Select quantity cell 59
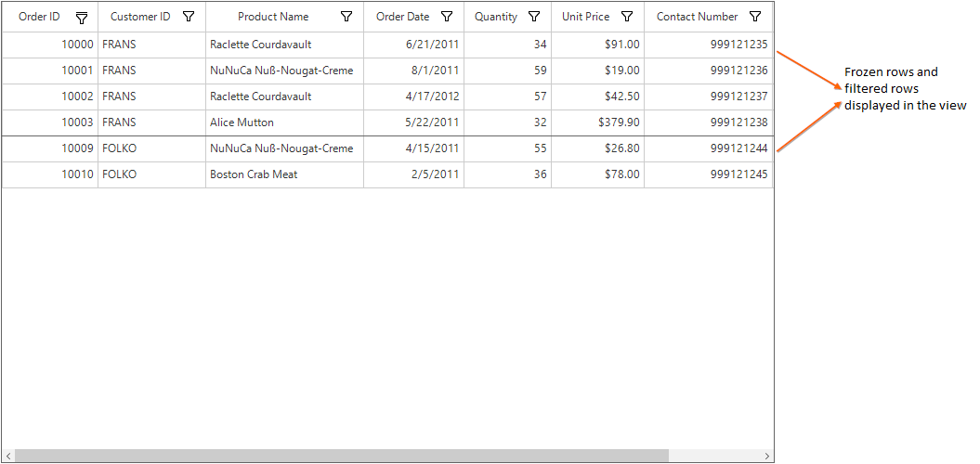980x464 pixels. [x=507, y=71]
